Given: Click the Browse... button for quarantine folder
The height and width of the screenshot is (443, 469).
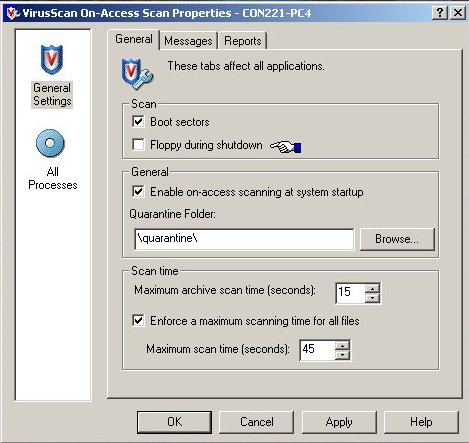Looking at the screenshot, I should coord(397,239).
